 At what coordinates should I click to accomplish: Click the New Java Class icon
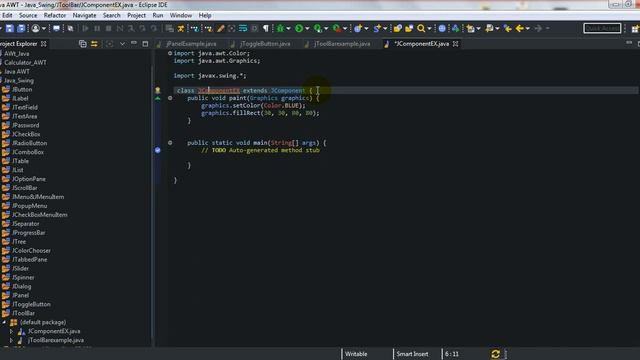pyautogui.click(x=377, y=28)
